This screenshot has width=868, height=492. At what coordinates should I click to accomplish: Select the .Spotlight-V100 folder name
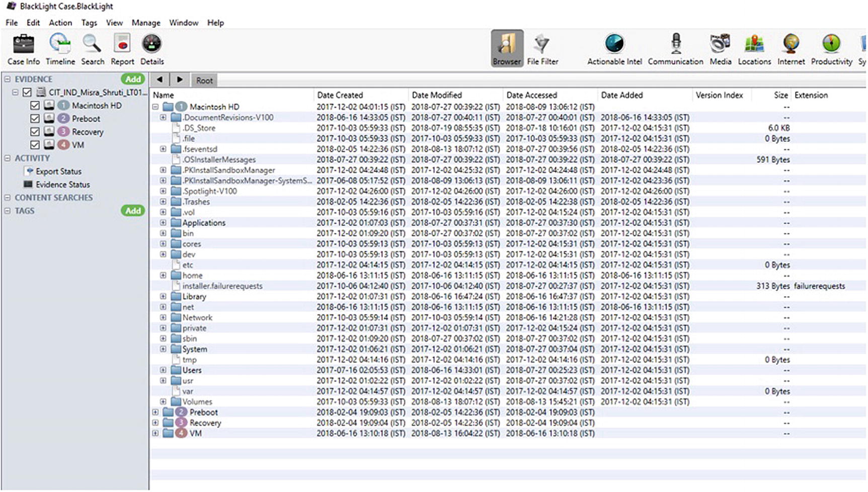tap(209, 191)
